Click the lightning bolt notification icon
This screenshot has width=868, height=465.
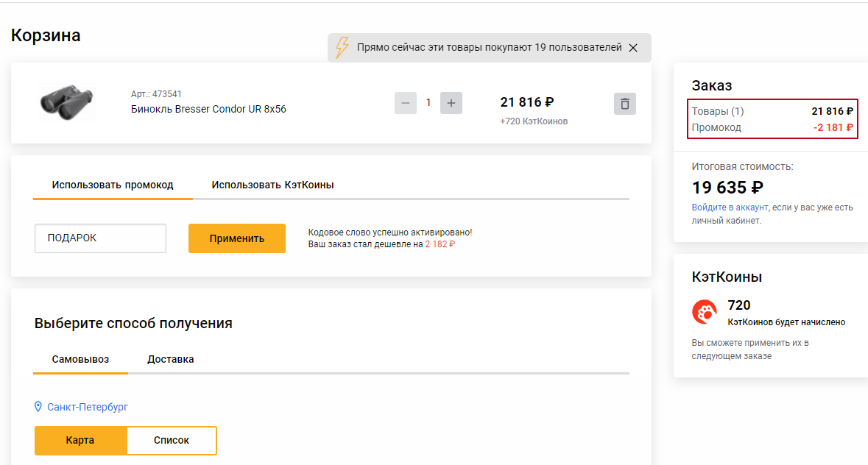coord(342,47)
